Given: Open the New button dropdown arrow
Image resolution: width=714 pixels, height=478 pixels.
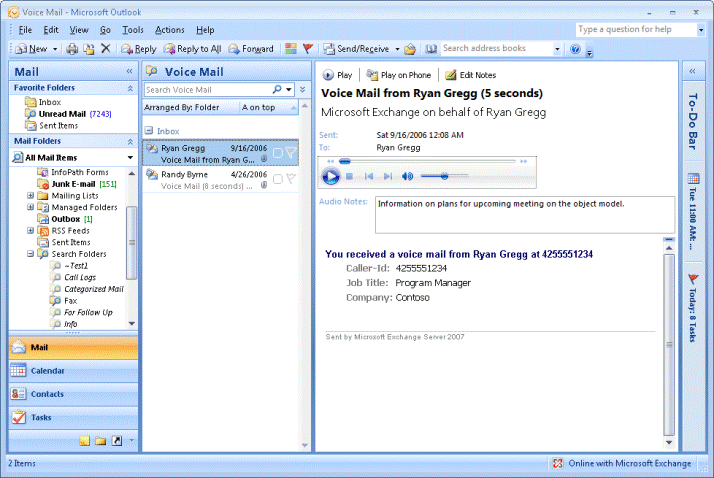Looking at the screenshot, I should (x=55, y=49).
